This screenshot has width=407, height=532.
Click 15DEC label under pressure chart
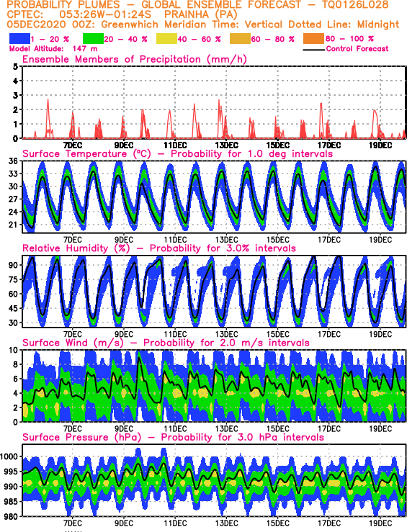pyautogui.click(x=277, y=523)
